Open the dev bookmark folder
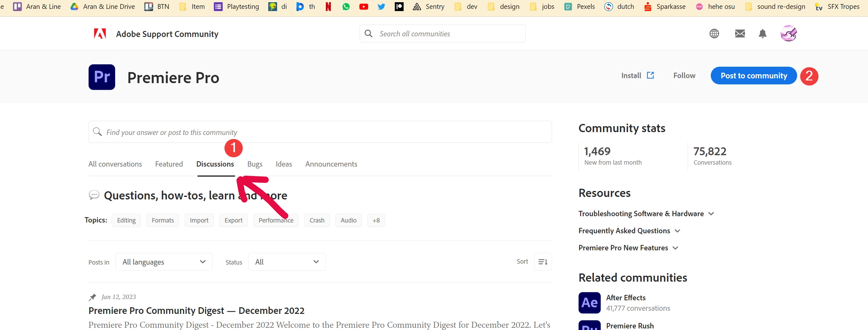Viewport: 868px width, 330px height. point(466,6)
